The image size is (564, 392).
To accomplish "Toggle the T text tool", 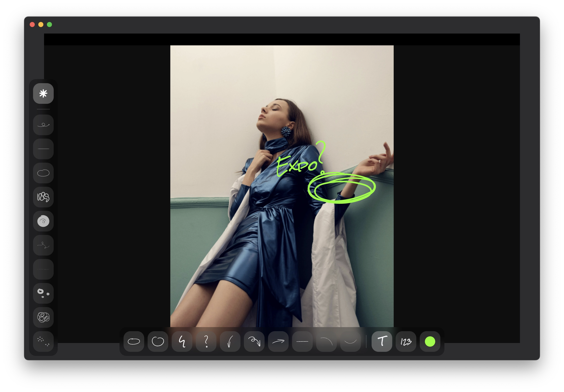I will pyautogui.click(x=382, y=341).
